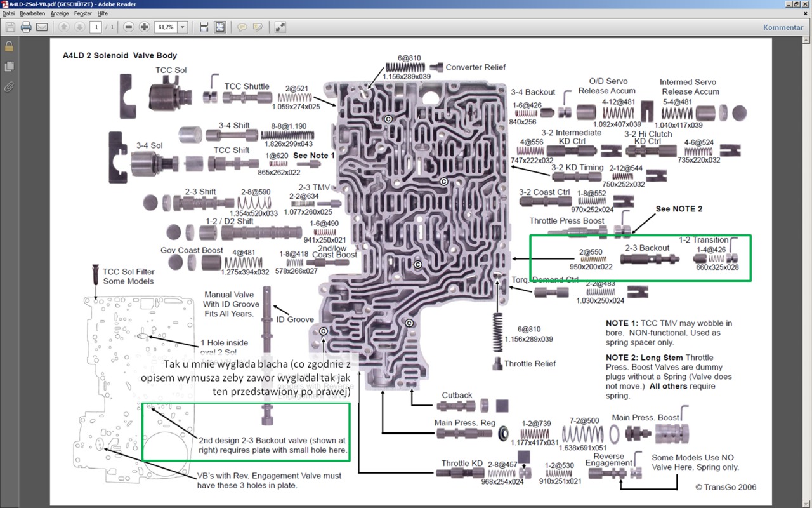Click the 'TCC Shuttle' label
This screenshot has height=508, width=812.
coord(247,86)
